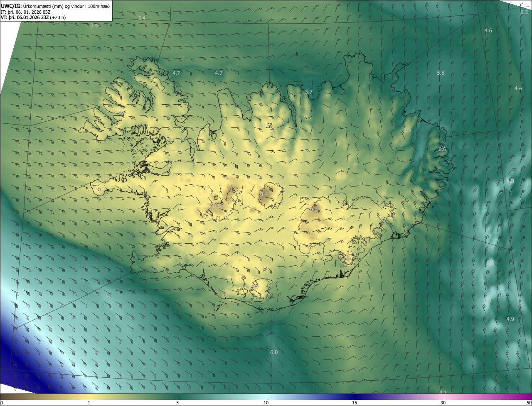Click the 'UWC/IG: Úrkomumætti (mm)' map title
Viewport: 532px width, 406px height.
(x=55, y=6)
